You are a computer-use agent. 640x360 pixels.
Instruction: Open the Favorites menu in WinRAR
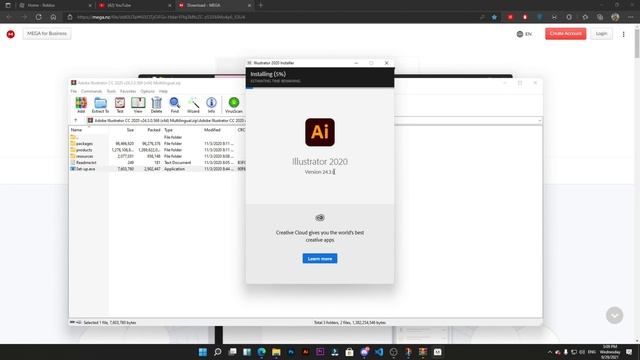128,91
